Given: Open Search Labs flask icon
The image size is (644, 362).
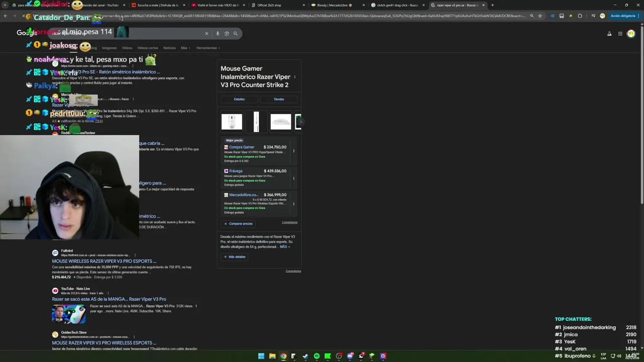Looking at the screenshot, I should point(609,34).
